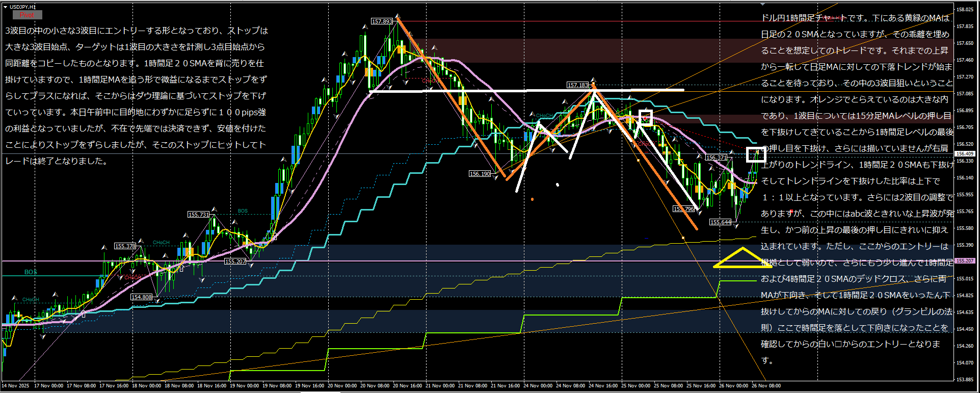Select the 156.190 swing low price label
The height and width of the screenshot is (393, 980).
click(x=480, y=174)
